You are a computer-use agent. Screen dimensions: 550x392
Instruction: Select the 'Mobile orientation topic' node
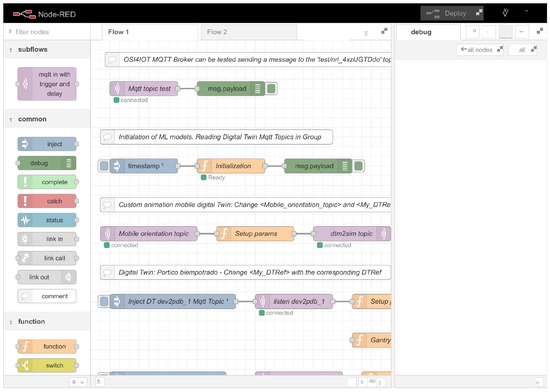pos(149,234)
